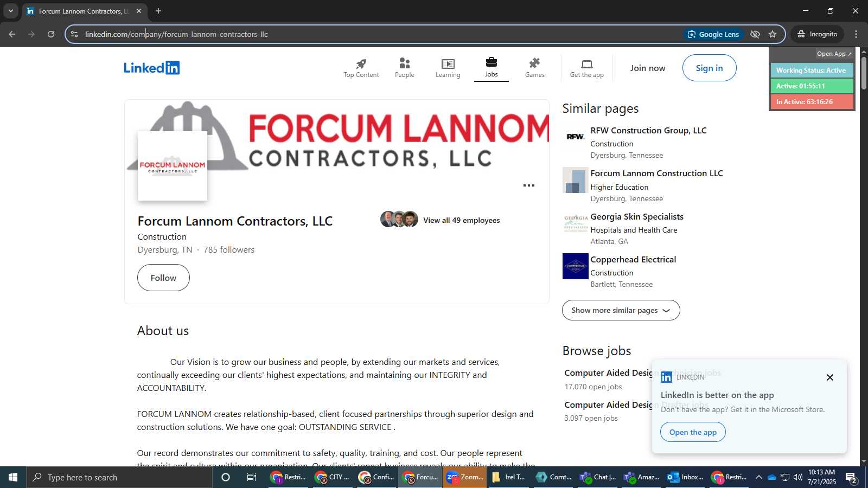Open the LinkedIn home logo
The width and height of the screenshot is (868, 488).
[x=151, y=68]
